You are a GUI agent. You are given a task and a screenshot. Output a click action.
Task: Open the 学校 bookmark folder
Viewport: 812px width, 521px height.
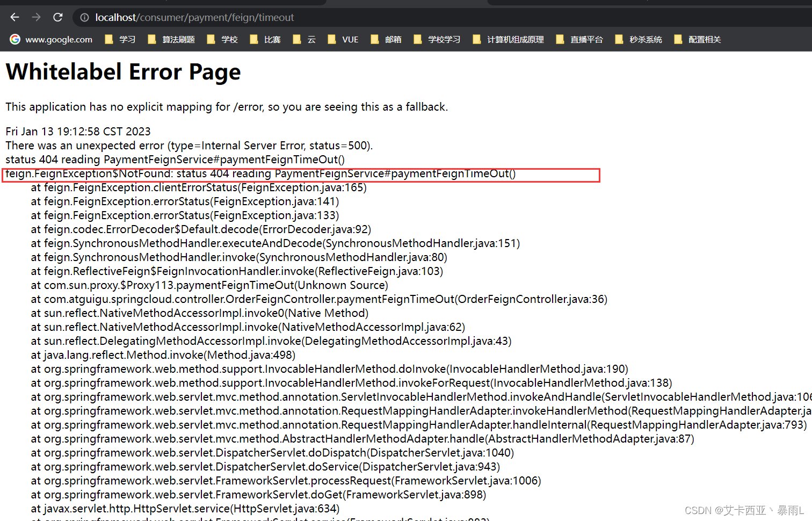pos(222,39)
